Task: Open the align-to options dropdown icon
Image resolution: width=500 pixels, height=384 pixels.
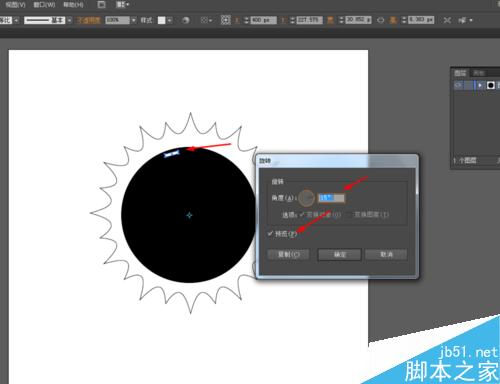Action: [x=206, y=20]
